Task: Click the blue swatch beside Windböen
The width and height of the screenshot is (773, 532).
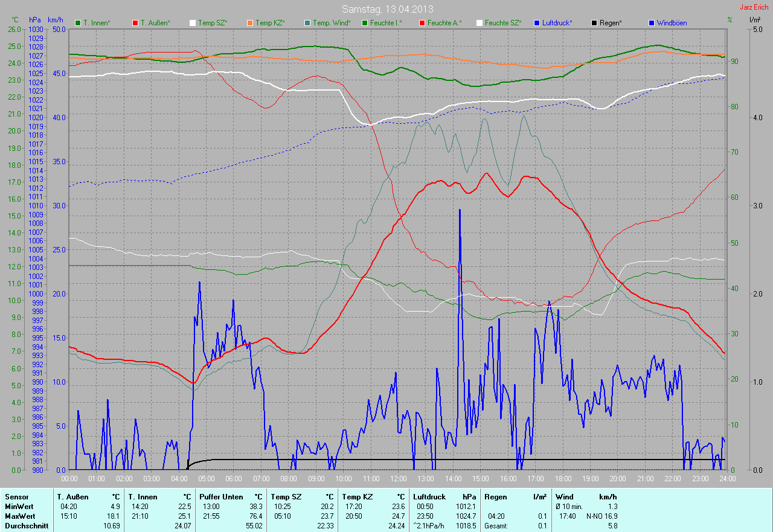Action: (652, 23)
